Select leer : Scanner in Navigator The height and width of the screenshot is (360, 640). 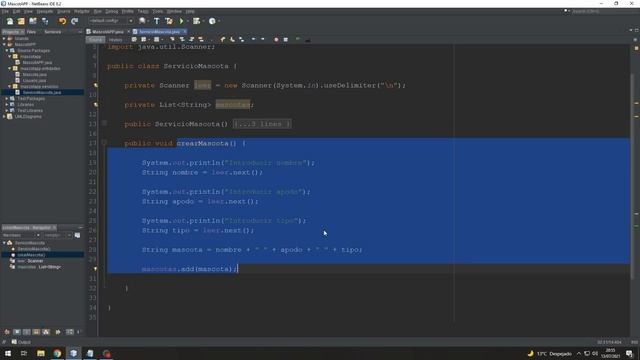pyautogui.click(x=30, y=261)
